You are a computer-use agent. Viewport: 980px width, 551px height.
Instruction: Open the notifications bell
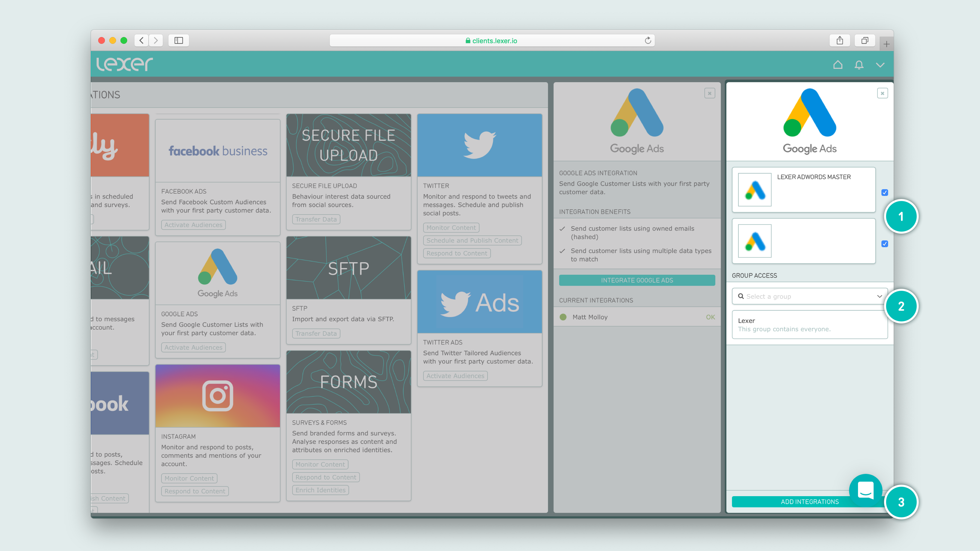(859, 65)
